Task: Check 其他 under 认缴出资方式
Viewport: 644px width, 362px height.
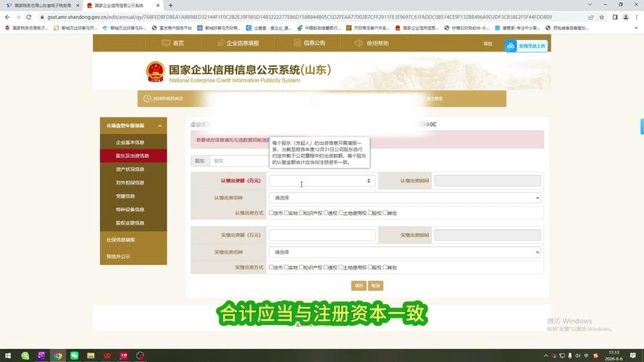Action: click(385, 213)
